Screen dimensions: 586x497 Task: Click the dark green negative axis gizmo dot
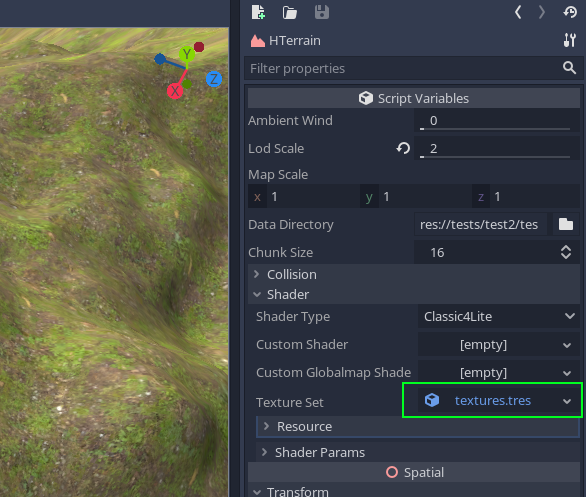click(187, 84)
